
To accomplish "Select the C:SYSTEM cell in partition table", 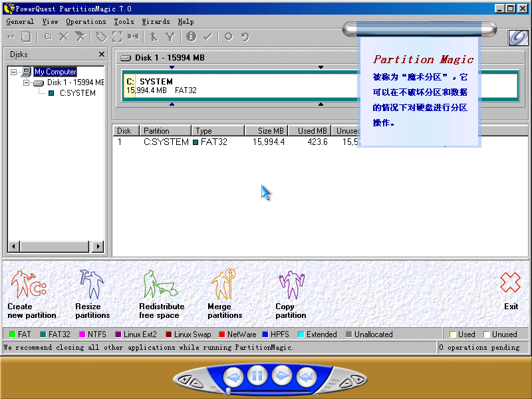I will (166, 142).
